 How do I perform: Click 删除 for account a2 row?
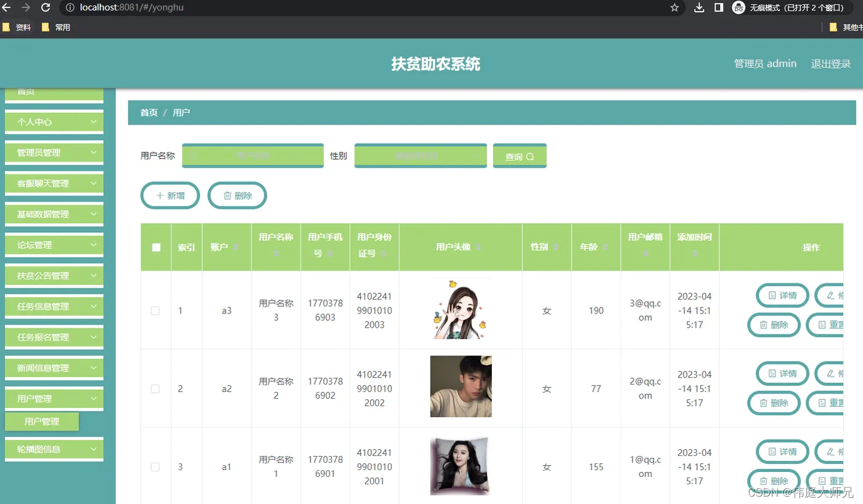tap(774, 403)
